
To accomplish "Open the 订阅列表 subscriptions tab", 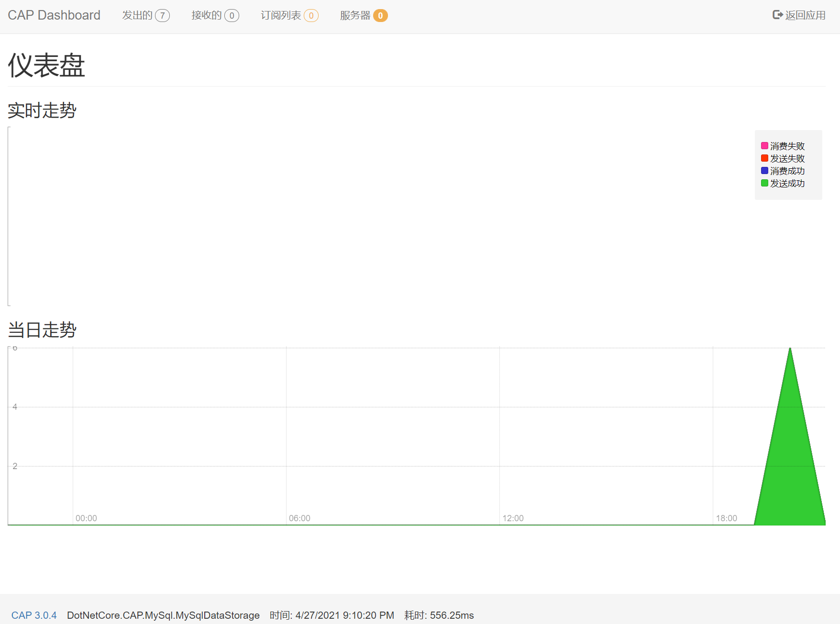I will (x=289, y=16).
